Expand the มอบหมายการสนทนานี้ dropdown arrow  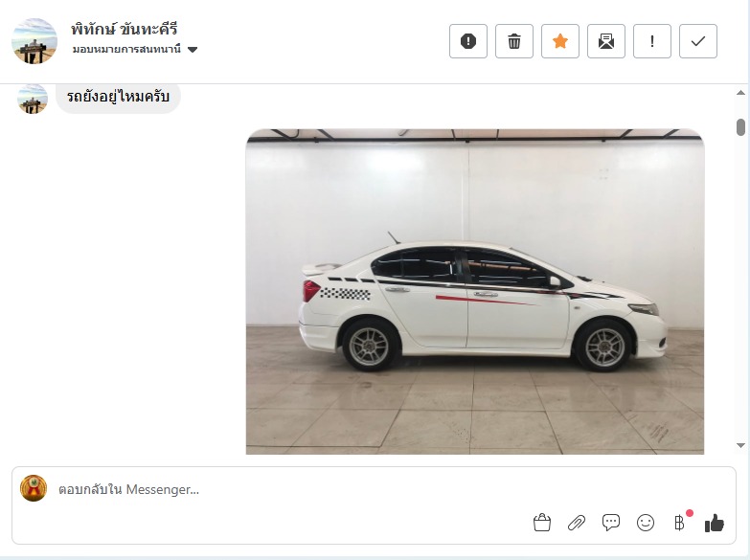coord(193,49)
